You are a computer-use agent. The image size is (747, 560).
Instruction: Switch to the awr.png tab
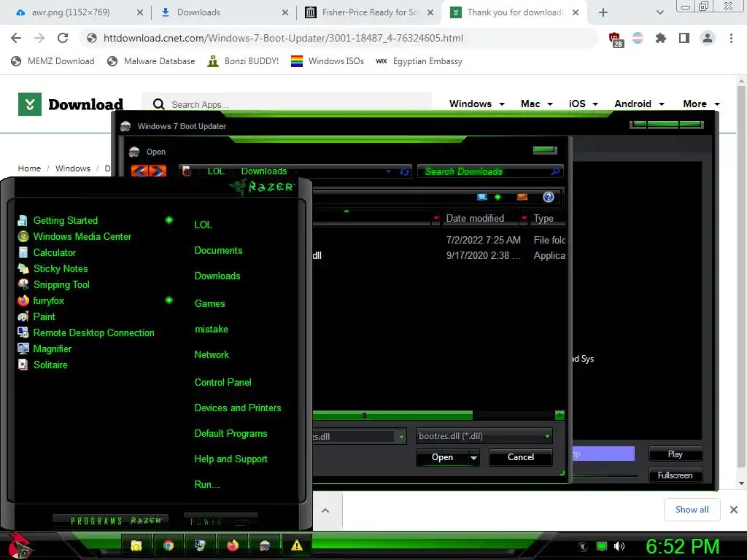79,12
